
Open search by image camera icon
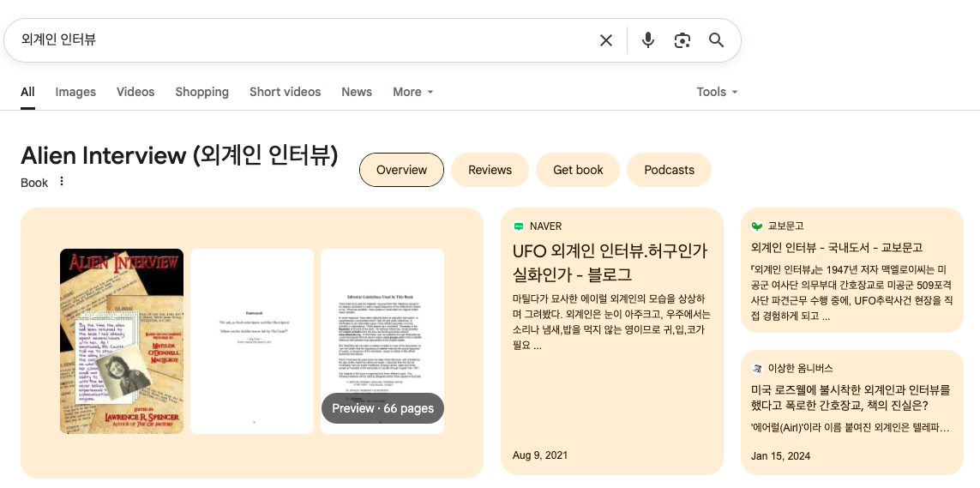[x=682, y=40]
